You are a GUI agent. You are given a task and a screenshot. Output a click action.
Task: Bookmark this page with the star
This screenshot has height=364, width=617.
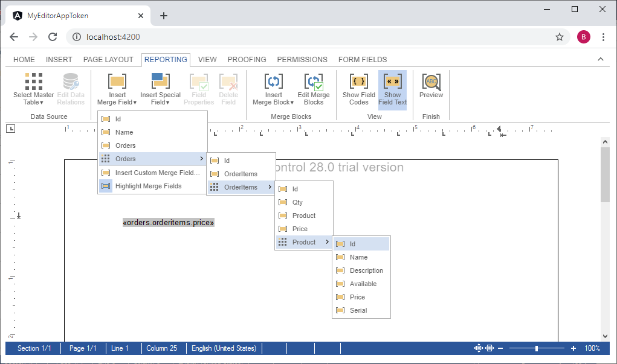click(x=559, y=37)
